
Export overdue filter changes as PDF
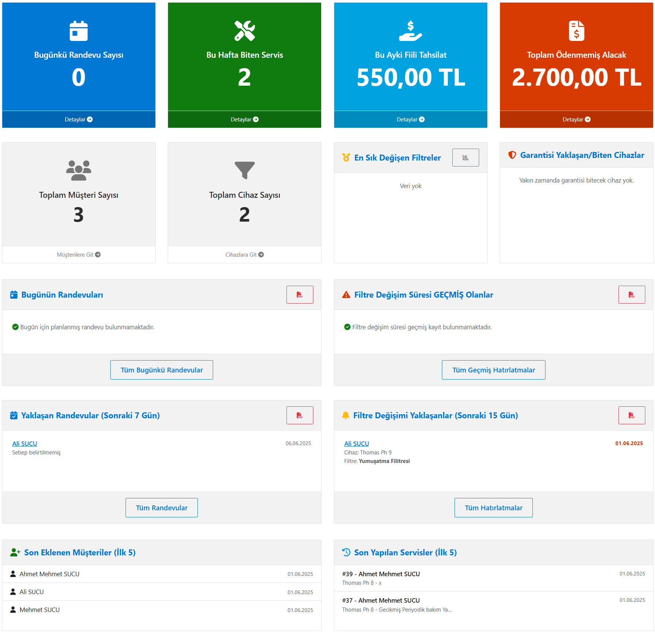click(x=632, y=295)
